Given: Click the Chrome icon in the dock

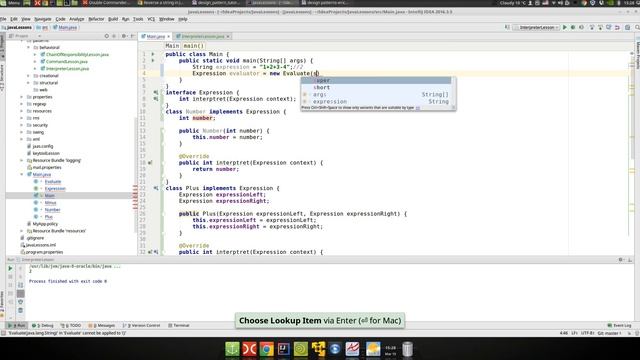Looking at the screenshot, I should pyautogui.click(x=267, y=349).
